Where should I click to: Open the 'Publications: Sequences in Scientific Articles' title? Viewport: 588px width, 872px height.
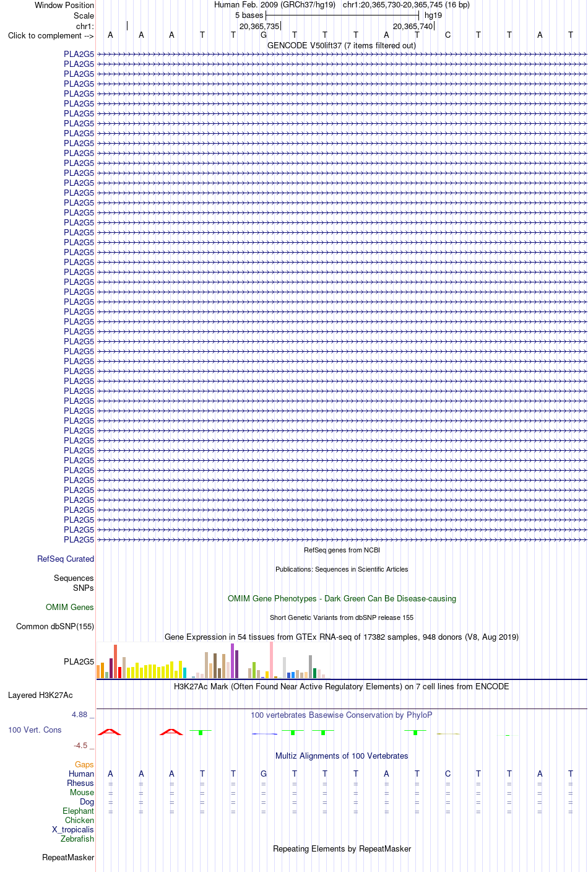tap(342, 569)
